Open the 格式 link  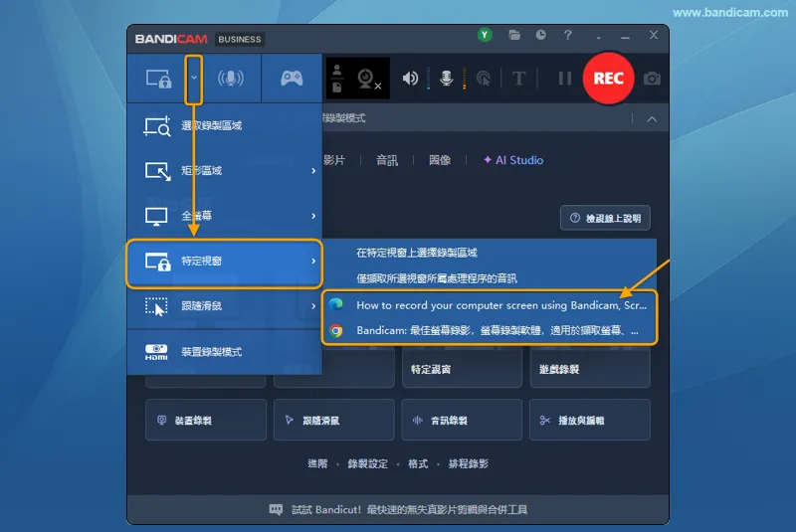[418, 463]
